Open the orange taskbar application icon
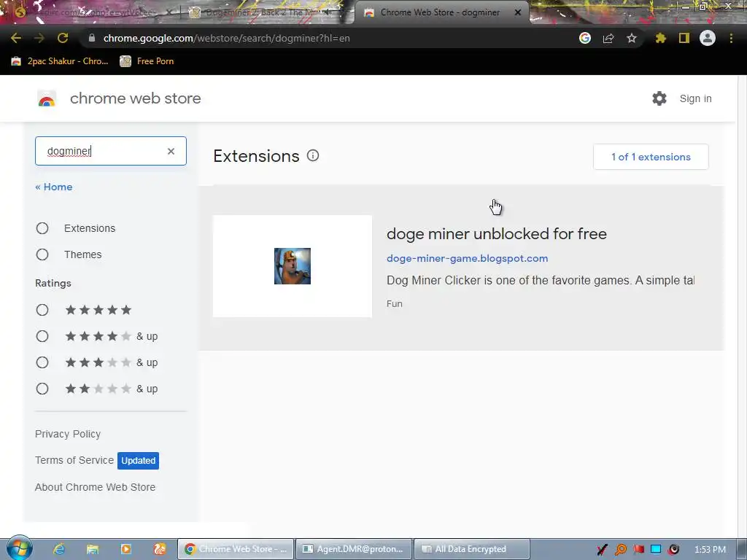This screenshot has width=747, height=560. pyautogui.click(x=160, y=549)
